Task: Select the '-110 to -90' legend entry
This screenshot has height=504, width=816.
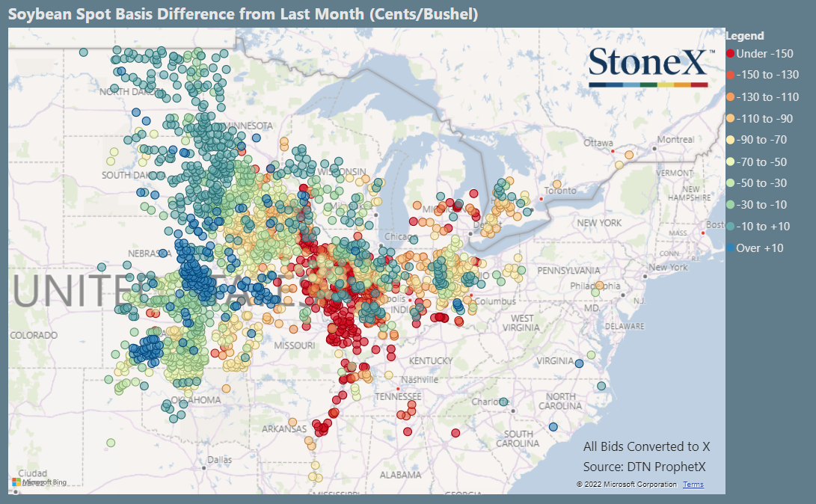Action: tap(731, 117)
